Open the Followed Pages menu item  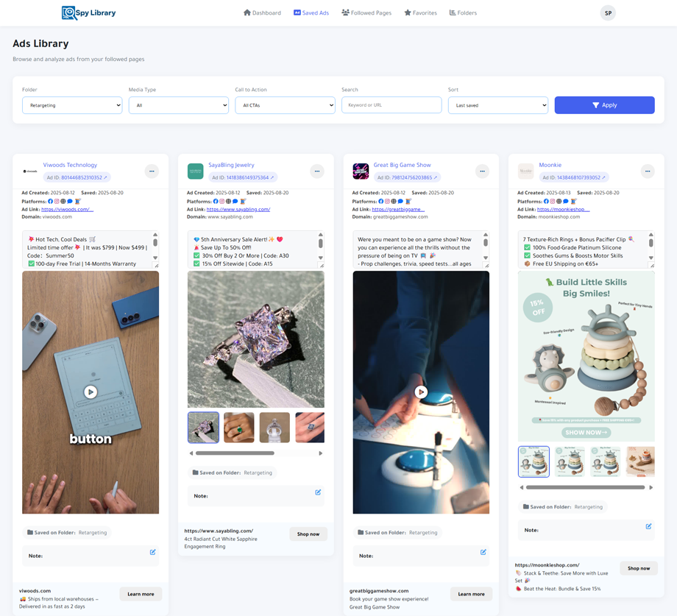point(366,13)
